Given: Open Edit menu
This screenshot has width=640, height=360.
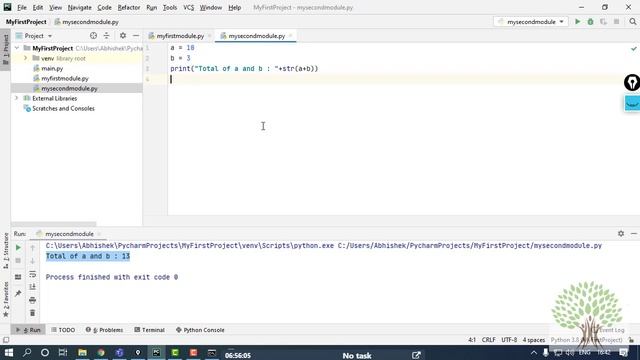Looking at the screenshot, I should [x=38, y=7].
